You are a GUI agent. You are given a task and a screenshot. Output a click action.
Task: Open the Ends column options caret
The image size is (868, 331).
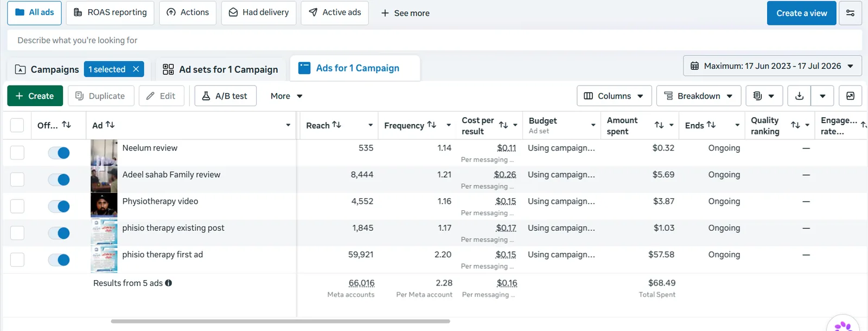tap(737, 125)
